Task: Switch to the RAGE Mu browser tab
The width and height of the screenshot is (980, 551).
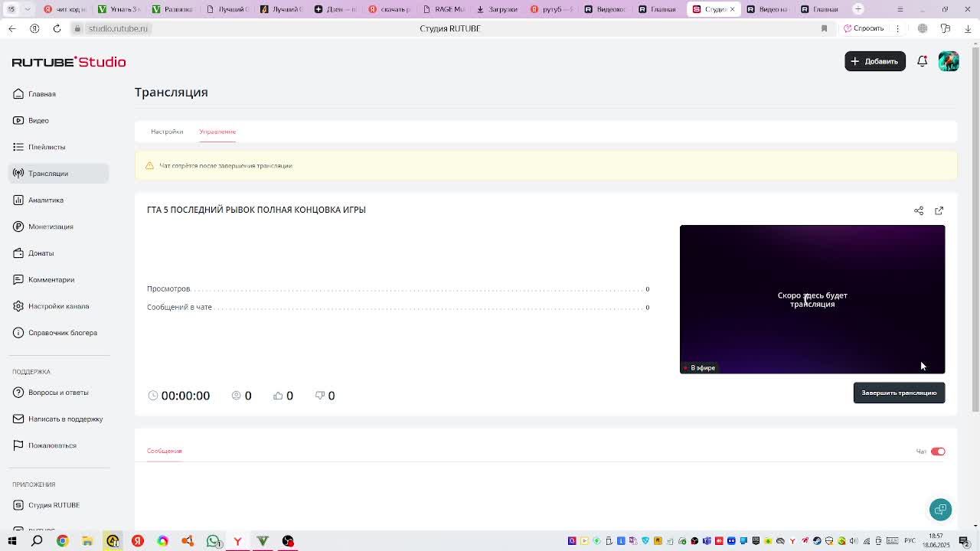Action: point(443,9)
